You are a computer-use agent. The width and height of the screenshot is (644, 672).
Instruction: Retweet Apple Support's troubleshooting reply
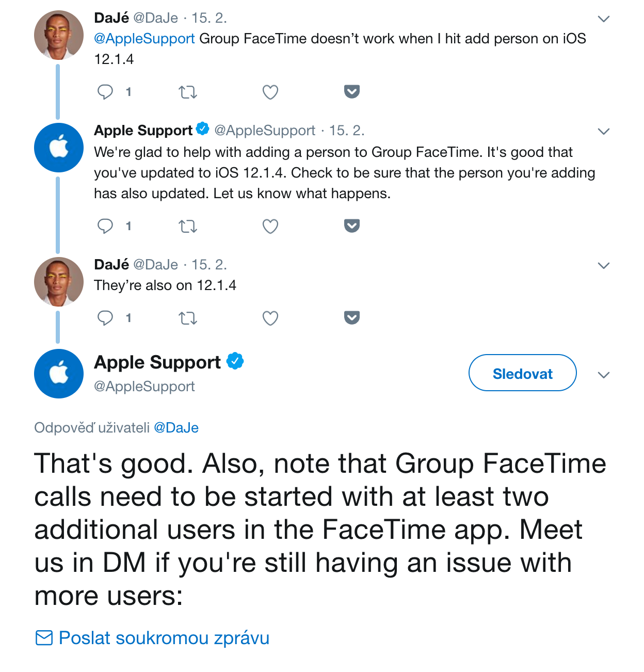tap(188, 226)
